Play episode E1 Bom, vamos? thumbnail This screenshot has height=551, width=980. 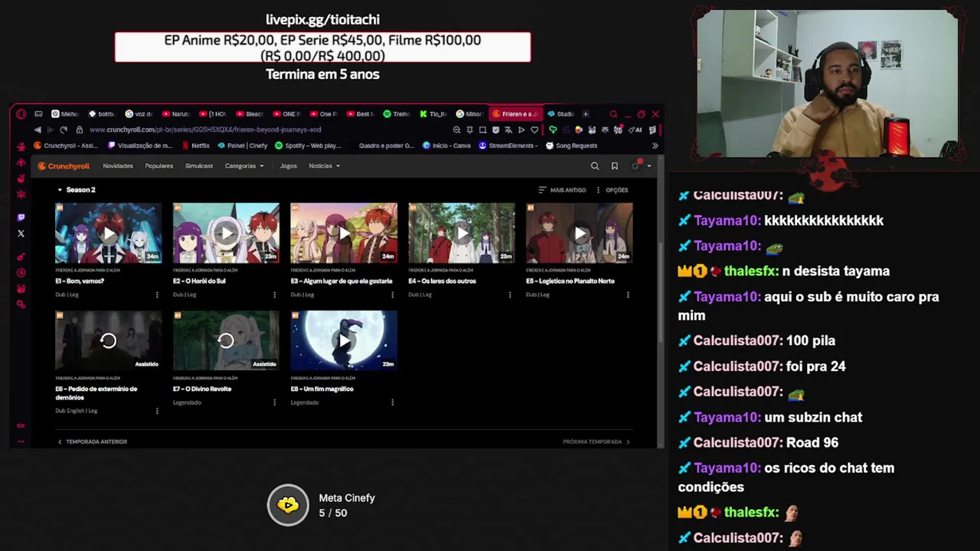pyautogui.click(x=109, y=233)
